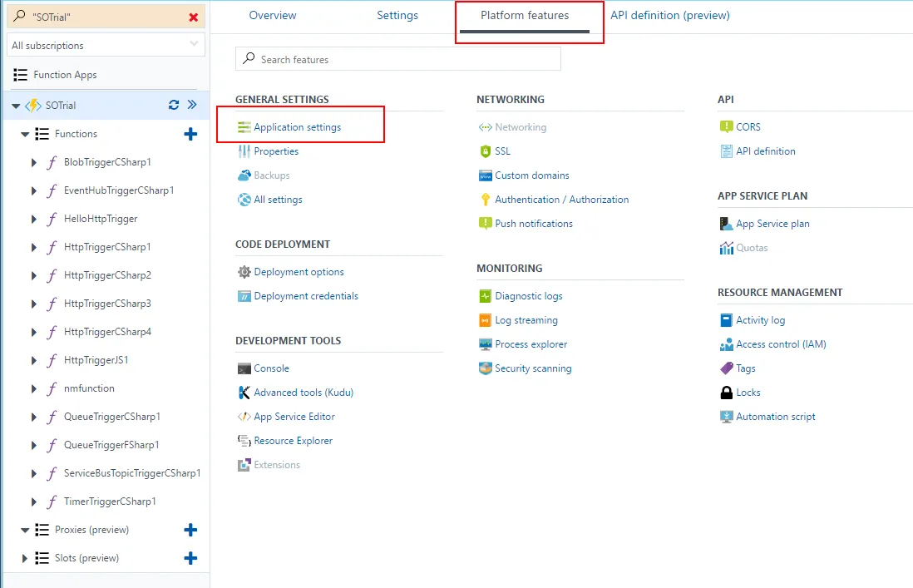Click in the Search features field
Screen dimensions: 913x588
(x=397, y=59)
